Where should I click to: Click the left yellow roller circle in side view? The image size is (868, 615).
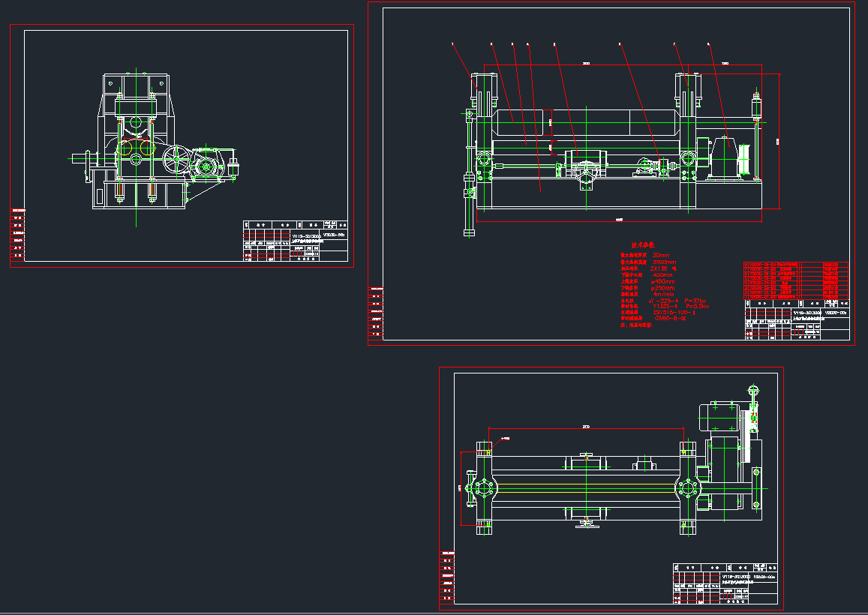(124, 149)
